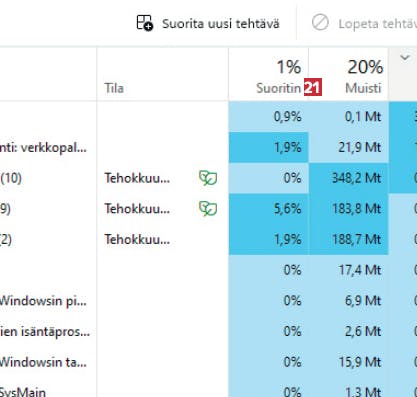Click the 21,9 Mt memory cell
The image size is (417, 397).
coord(349,147)
